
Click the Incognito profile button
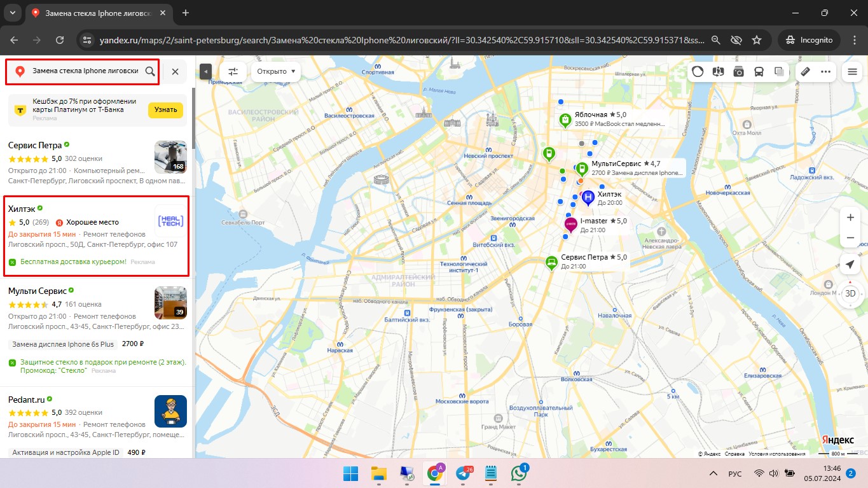coord(809,39)
